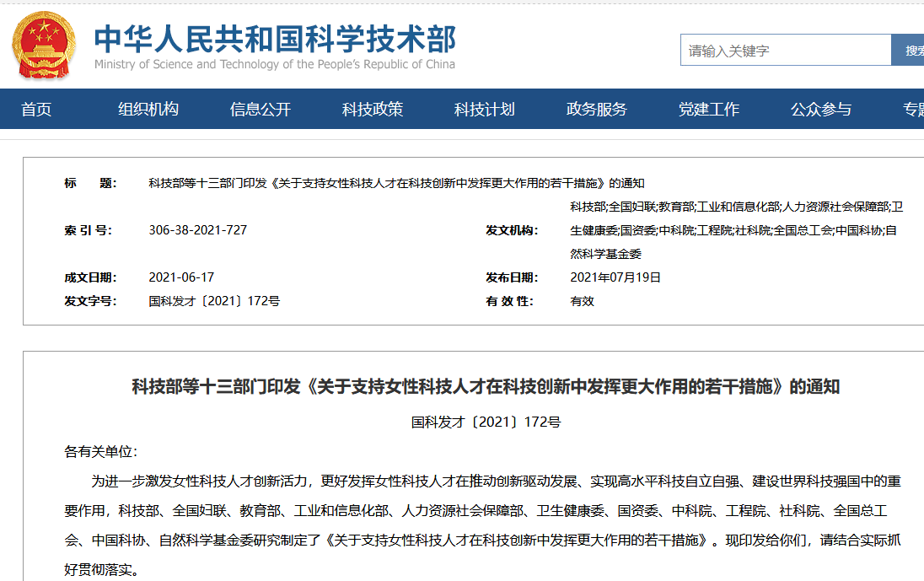This screenshot has height=581, width=924.
Task: Click the 有效性 field label
Action: click(509, 301)
